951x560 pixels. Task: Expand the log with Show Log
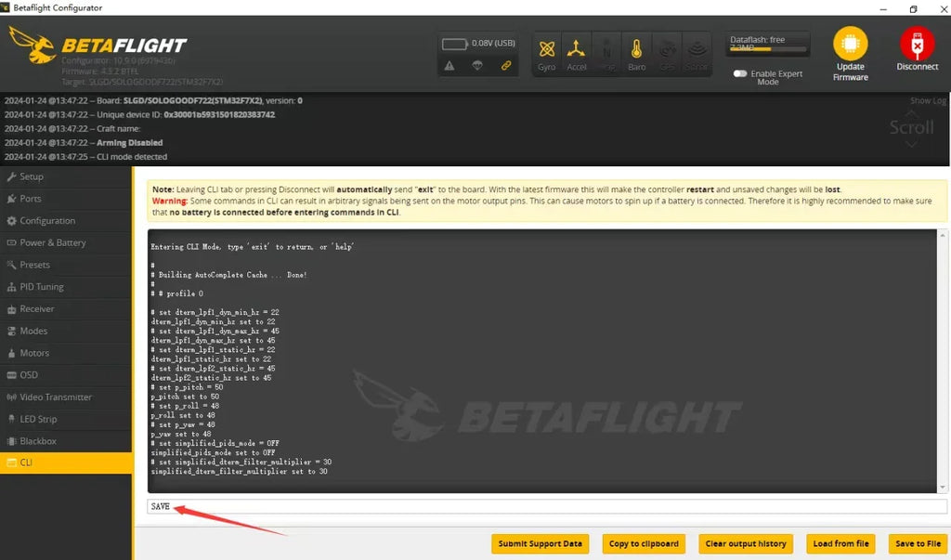[927, 100]
